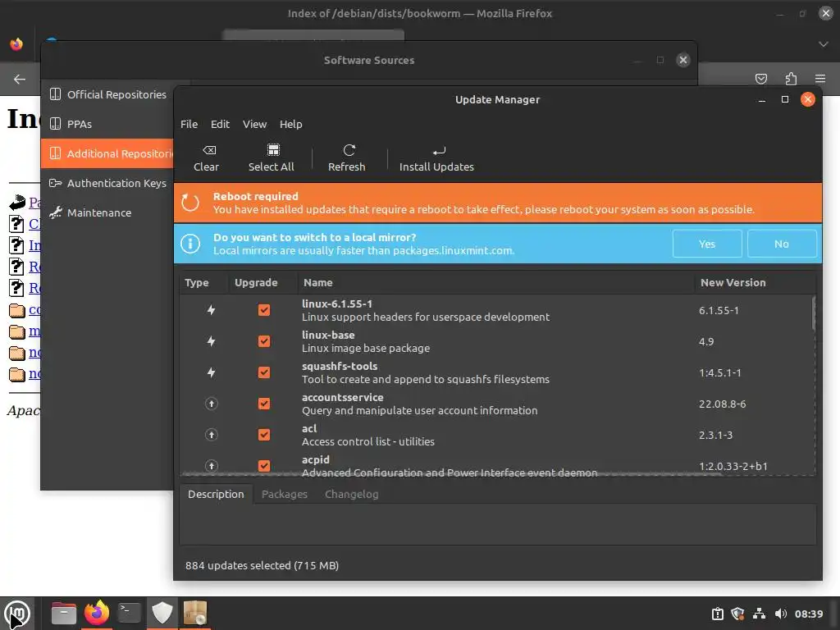Uncheck the acpid upgrade checkbox

[264, 466]
